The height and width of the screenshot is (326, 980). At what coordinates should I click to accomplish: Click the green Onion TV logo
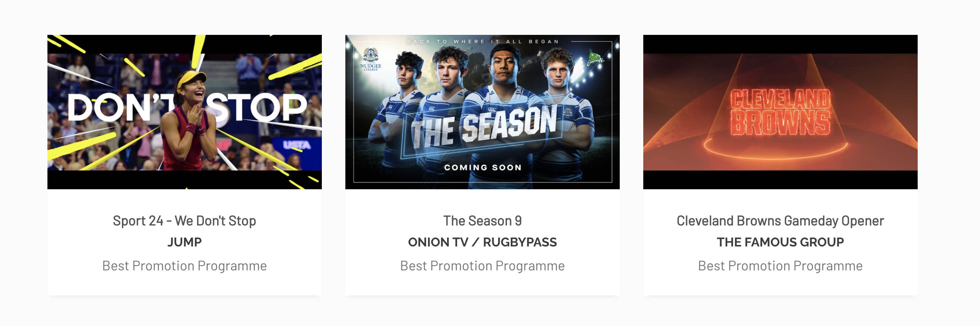(x=595, y=58)
